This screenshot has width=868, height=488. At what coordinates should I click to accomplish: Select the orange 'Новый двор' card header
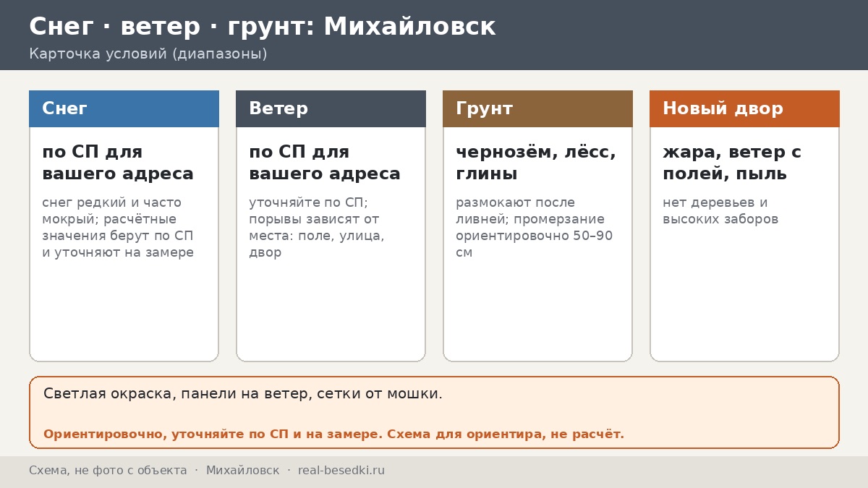pos(744,108)
